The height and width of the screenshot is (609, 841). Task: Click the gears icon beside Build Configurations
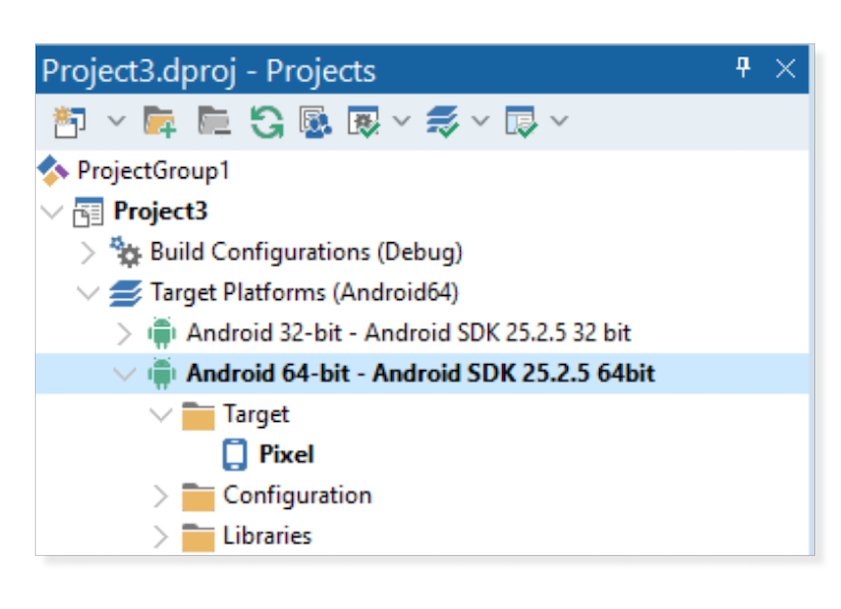click(126, 252)
